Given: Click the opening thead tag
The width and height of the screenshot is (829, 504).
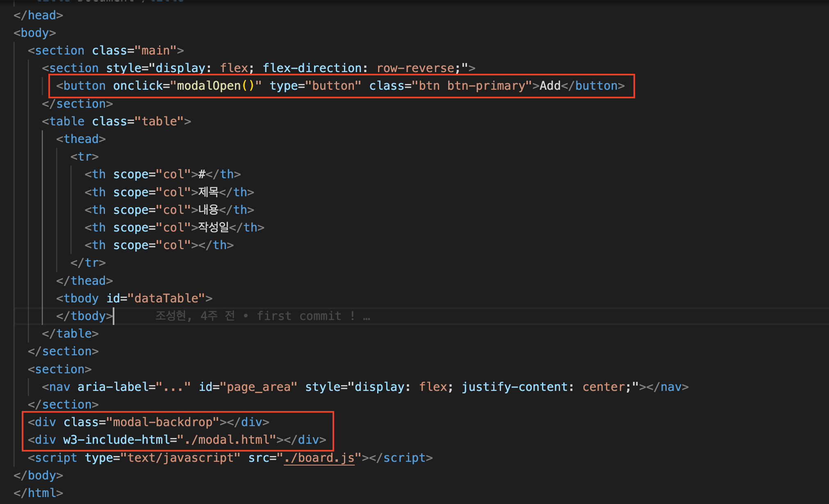Looking at the screenshot, I should [x=81, y=139].
